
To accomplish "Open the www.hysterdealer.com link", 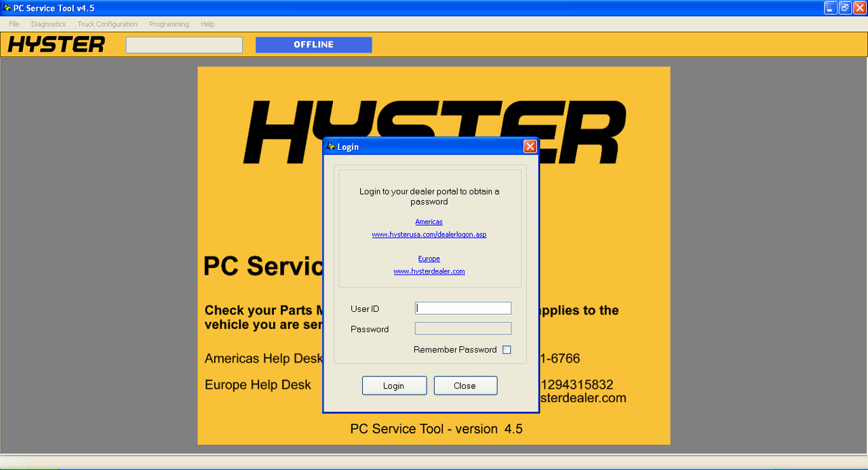I will 429,271.
